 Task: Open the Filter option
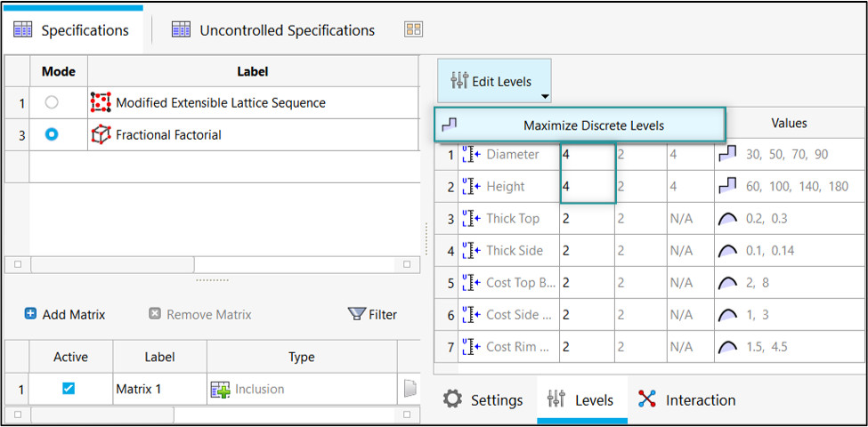(372, 314)
